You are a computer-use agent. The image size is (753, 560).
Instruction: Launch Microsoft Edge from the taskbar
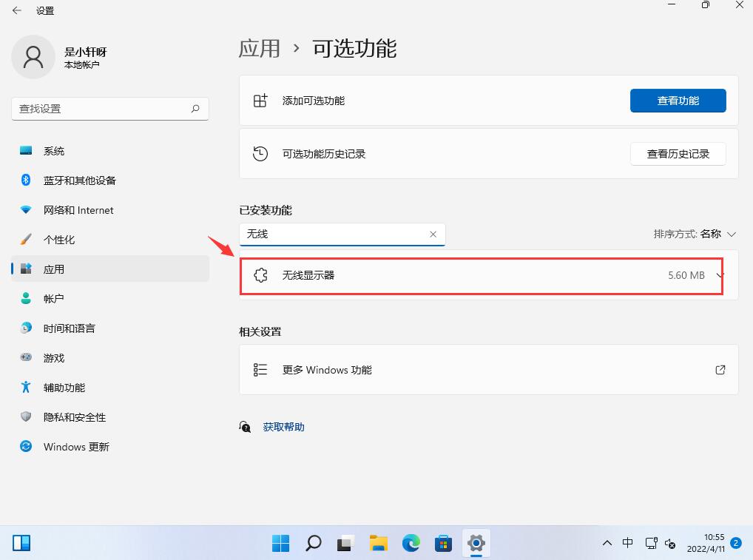point(411,542)
